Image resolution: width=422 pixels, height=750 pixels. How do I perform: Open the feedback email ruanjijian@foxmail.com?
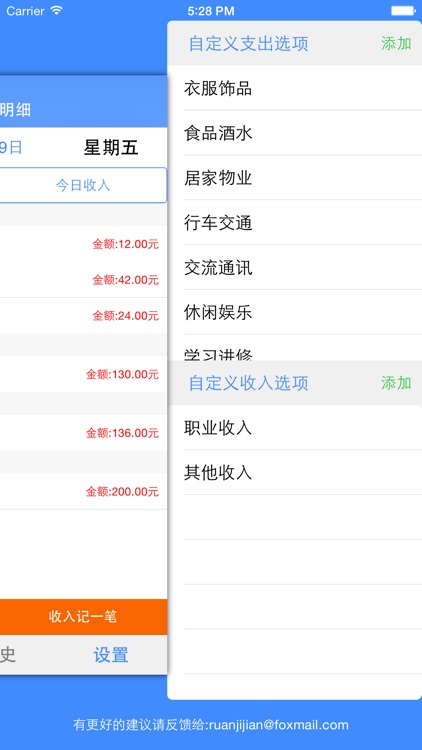[x=278, y=725]
